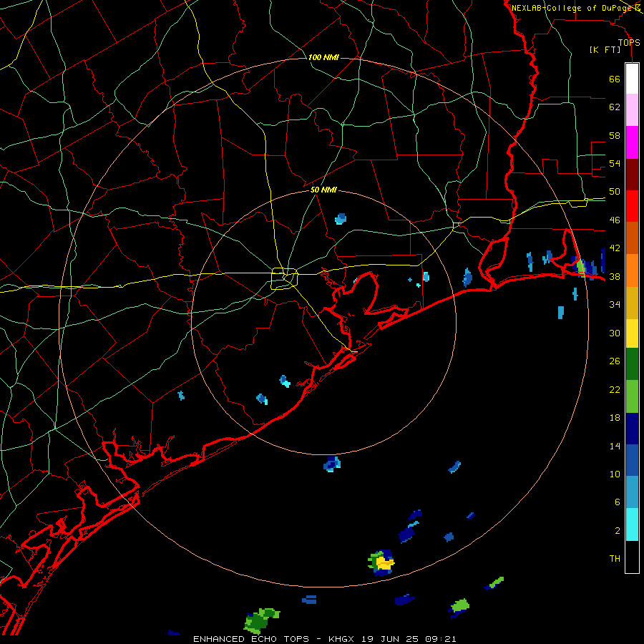Click the legend value '14'

615,446
